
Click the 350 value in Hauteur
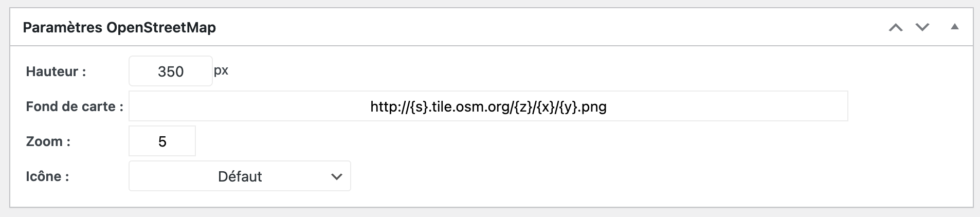(x=171, y=71)
